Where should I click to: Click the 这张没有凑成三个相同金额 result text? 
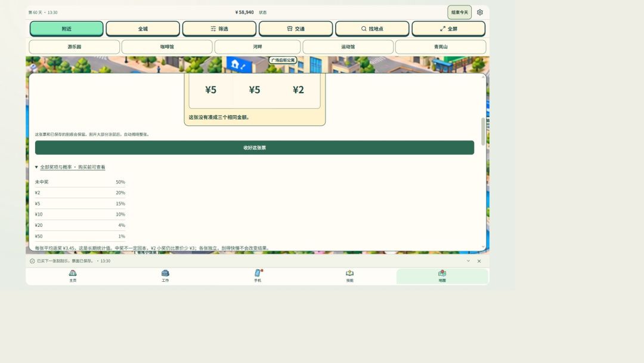(x=219, y=117)
